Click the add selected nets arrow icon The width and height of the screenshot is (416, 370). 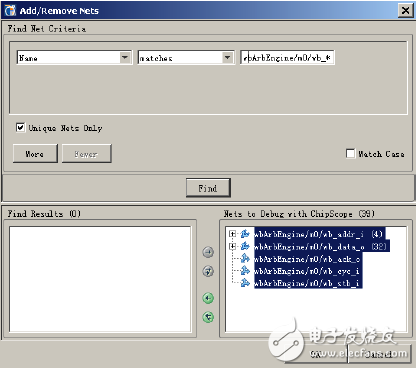(x=208, y=252)
